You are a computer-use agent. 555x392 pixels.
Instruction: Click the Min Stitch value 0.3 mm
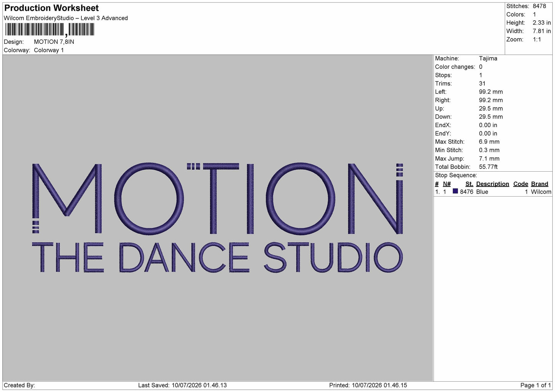(489, 150)
